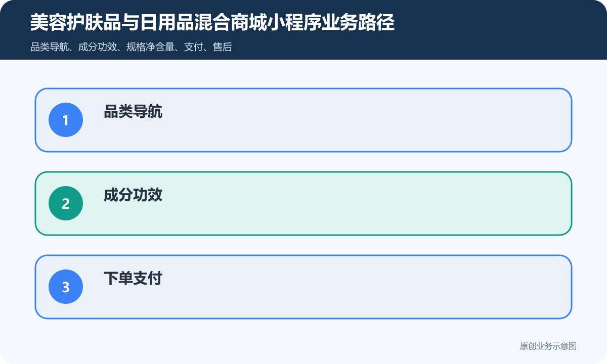
Task: Click the word 美容护肤品 in the title
Action: click(x=75, y=23)
